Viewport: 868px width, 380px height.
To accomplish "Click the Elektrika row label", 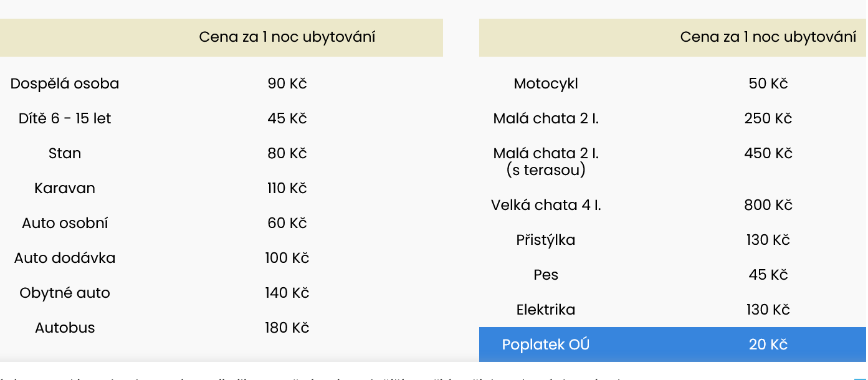I will [x=546, y=310].
